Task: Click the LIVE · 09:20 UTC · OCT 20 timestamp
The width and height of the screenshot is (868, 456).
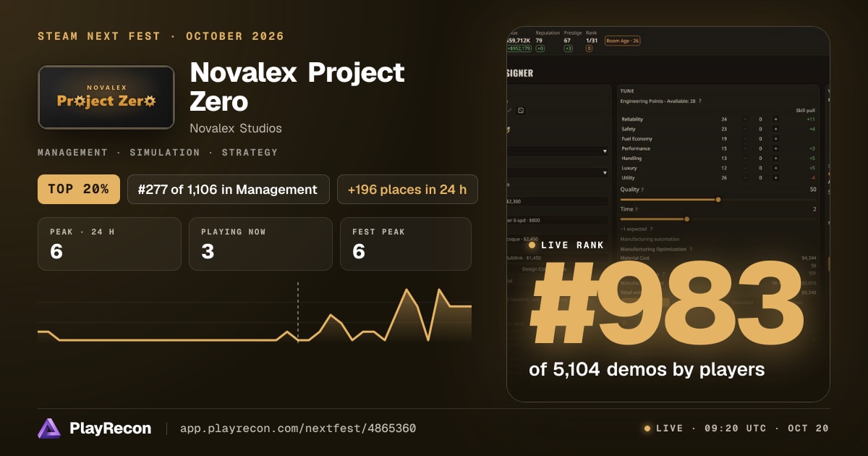Action: point(742,428)
